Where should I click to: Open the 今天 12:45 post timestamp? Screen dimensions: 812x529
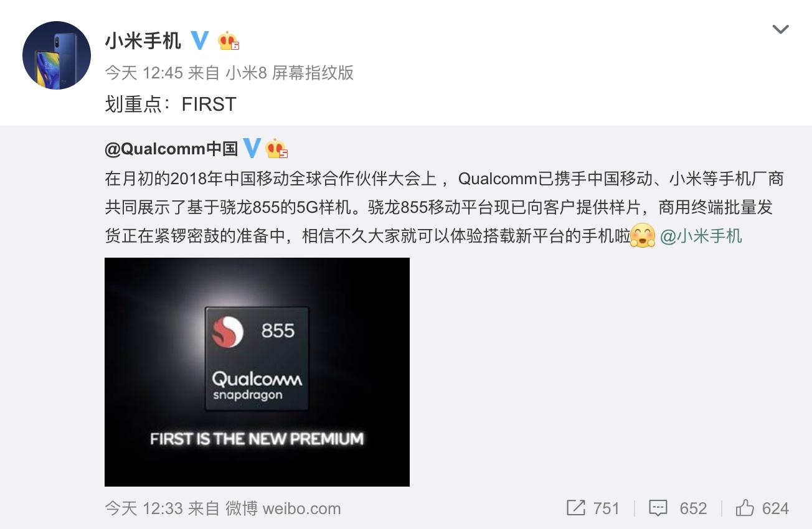click(144, 73)
